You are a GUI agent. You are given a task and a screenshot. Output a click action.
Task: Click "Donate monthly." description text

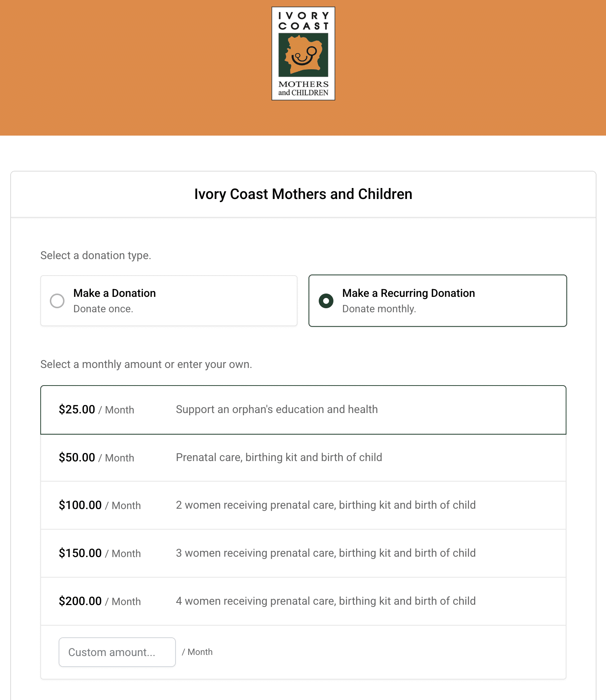click(379, 309)
